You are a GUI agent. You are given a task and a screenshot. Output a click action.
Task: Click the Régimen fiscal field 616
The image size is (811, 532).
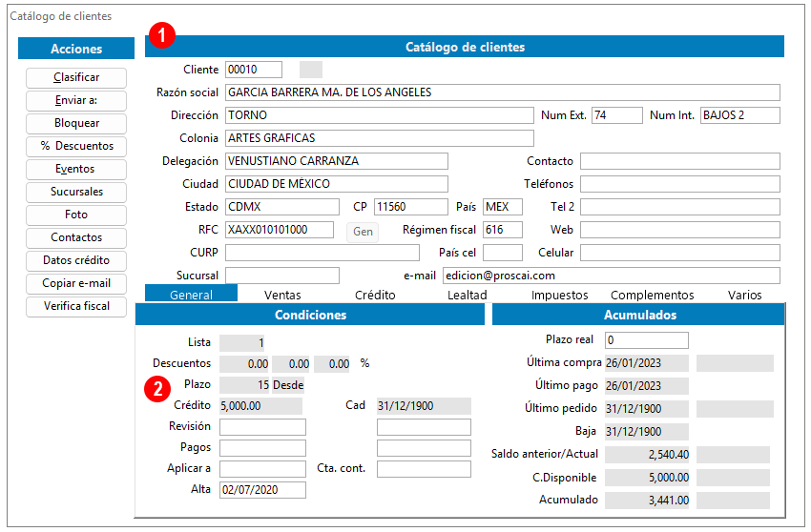[503, 230]
